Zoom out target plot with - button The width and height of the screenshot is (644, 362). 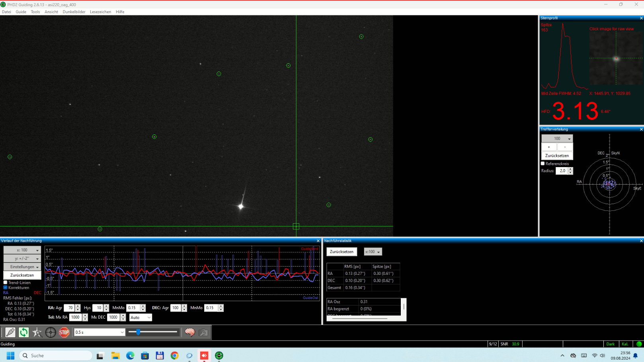pos(565,147)
